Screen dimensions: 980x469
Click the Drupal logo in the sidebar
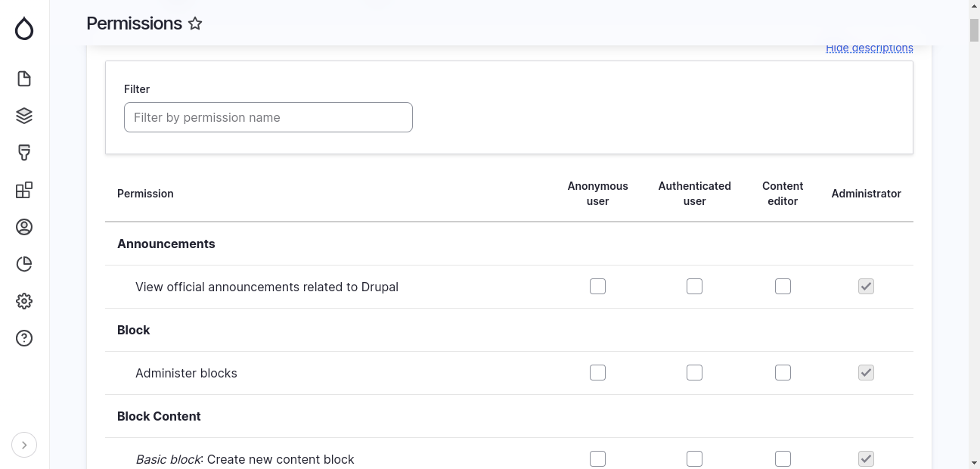click(x=23, y=29)
